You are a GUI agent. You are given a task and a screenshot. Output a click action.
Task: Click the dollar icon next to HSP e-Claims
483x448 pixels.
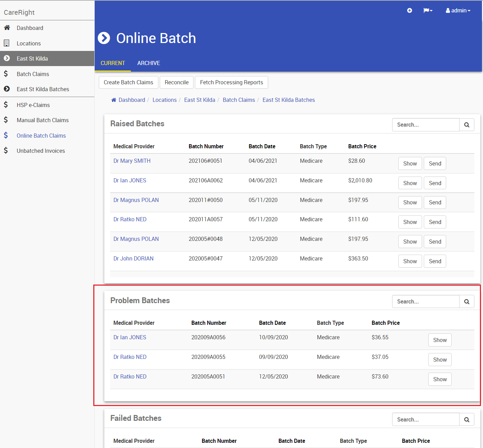[6, 105]
